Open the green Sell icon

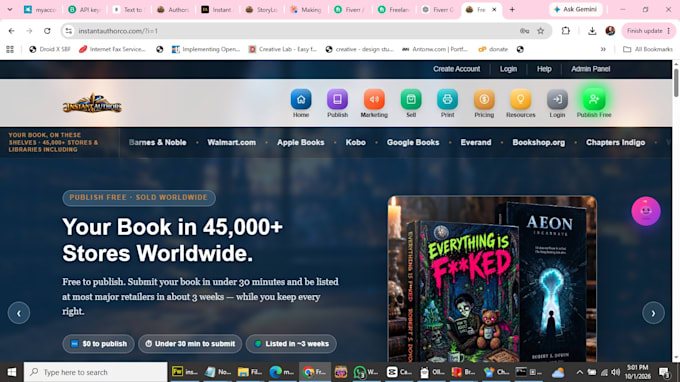(411, 100)
